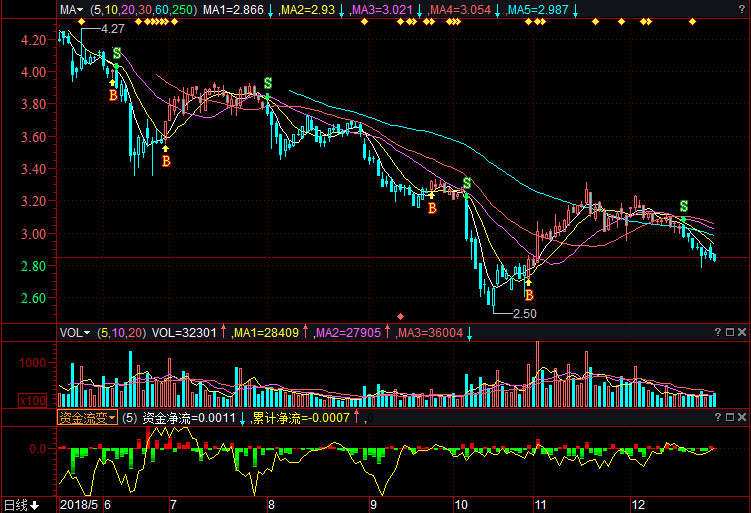751x513 pixels.
Task: Click help icon on 资金流变 panel
Action: coord(717,417)
